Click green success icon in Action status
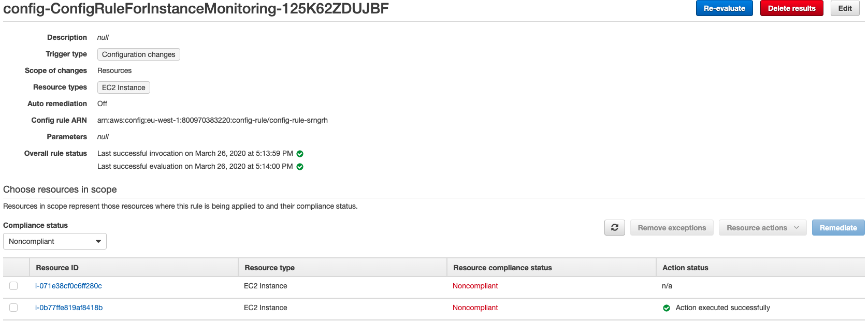 tap(667, 308)
